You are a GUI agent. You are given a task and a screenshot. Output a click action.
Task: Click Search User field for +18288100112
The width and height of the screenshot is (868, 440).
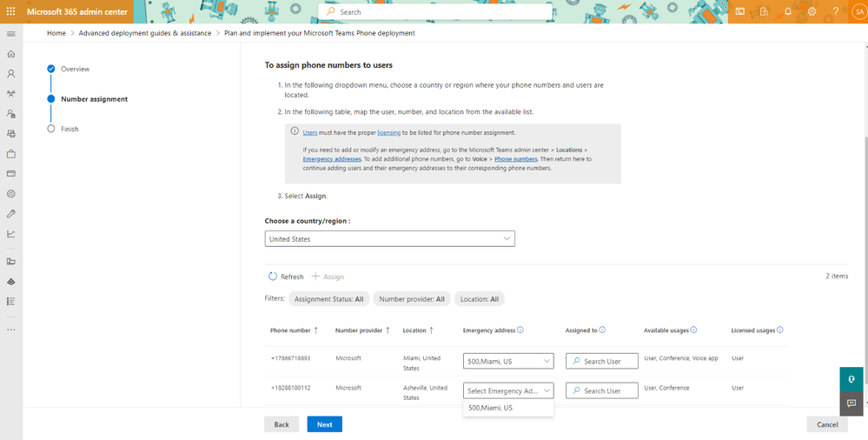tap(602, 390)
